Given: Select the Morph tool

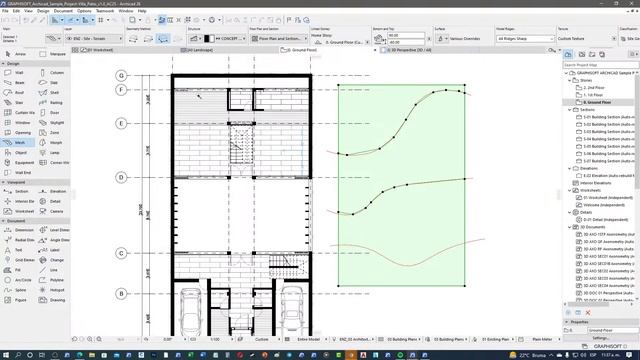Looking at the screenshot, I should (52, 142).
